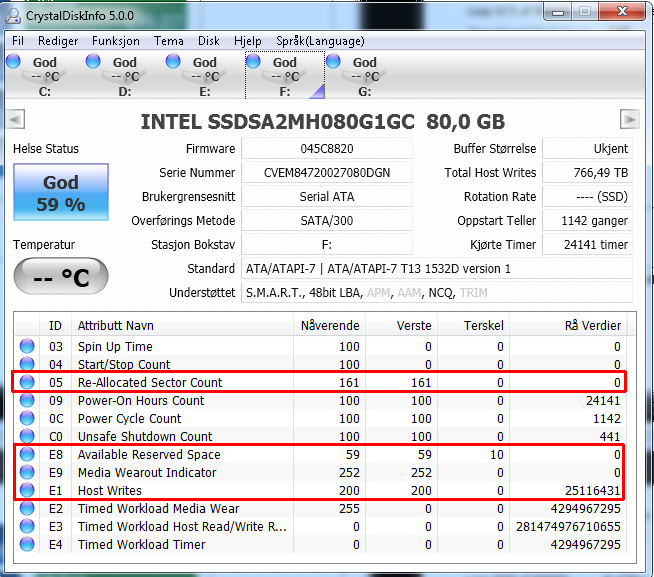Click the Kjørte Timer 24141 timer field
The image size is (654, 577).
tap(587, 244)
